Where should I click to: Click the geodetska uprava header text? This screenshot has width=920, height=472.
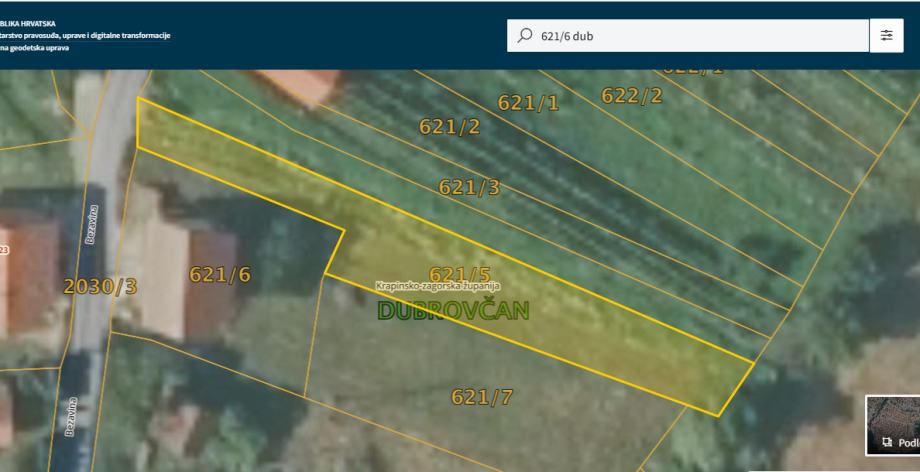pos(35,48)
